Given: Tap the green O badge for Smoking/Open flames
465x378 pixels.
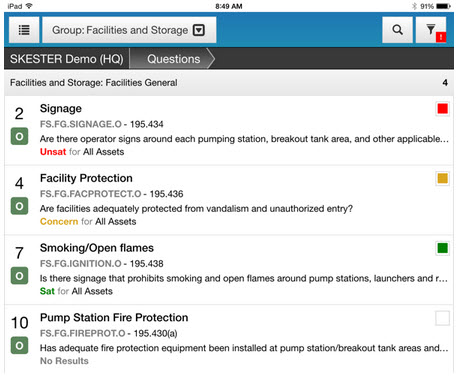Looking at the screenshot, I should pos(19,276).
